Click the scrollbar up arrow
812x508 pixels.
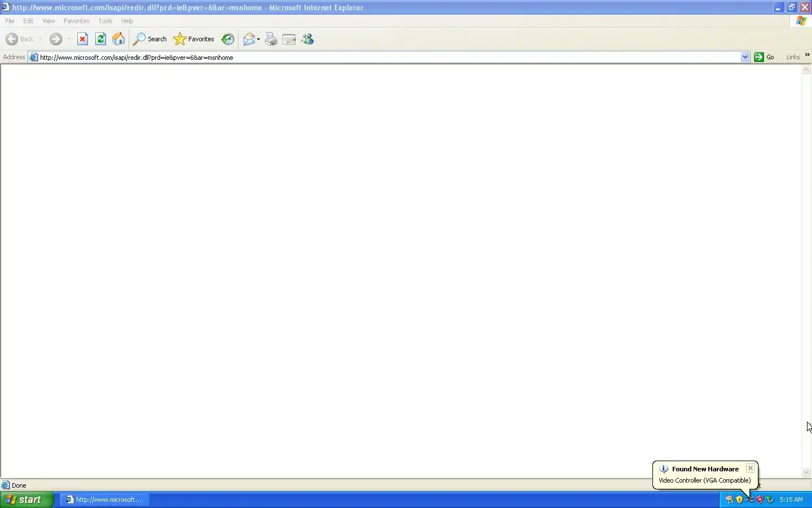pyautogui.click(x=806, y=69)
